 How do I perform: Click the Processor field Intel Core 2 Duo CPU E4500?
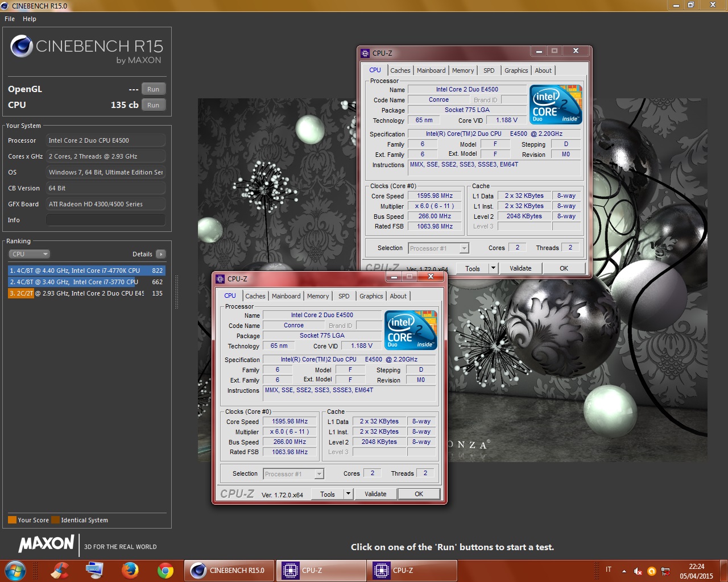[x=106, y=140]
